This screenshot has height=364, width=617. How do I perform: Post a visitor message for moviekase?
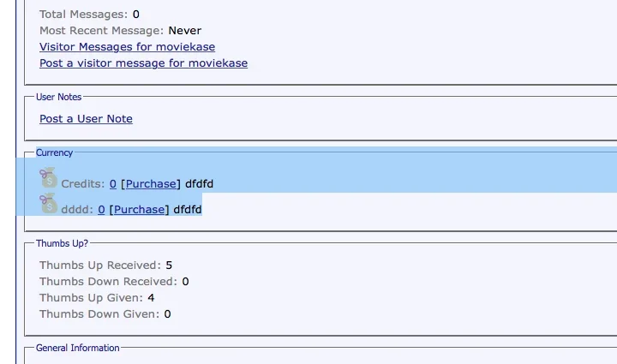point(143,63)
